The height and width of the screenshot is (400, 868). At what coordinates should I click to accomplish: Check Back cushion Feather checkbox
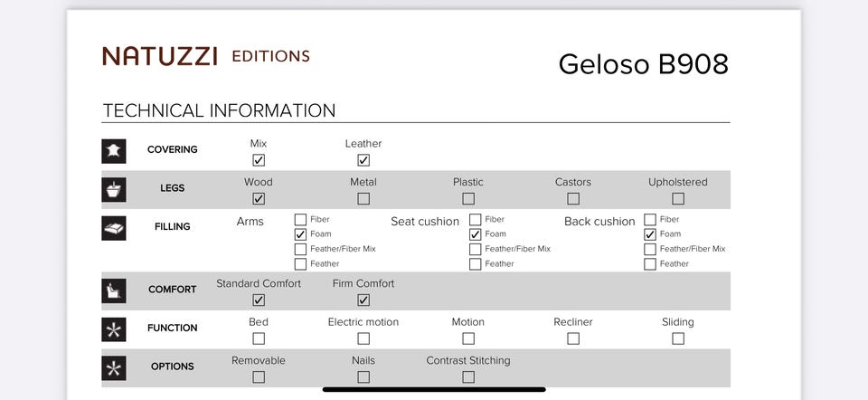[650, 264]
